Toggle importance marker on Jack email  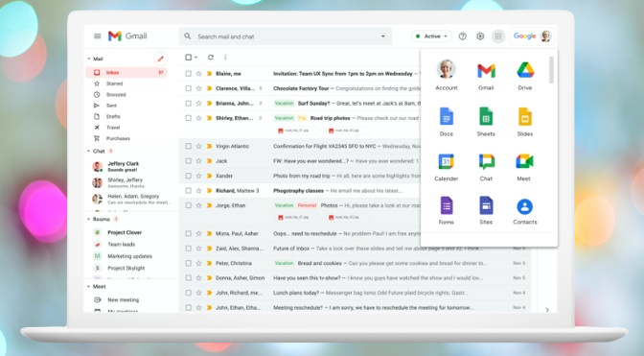209,161
